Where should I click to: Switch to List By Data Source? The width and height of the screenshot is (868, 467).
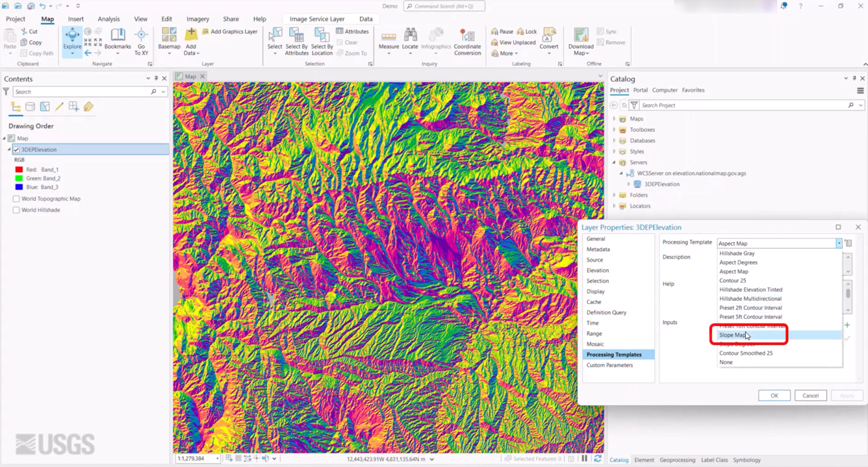[30, 107]
